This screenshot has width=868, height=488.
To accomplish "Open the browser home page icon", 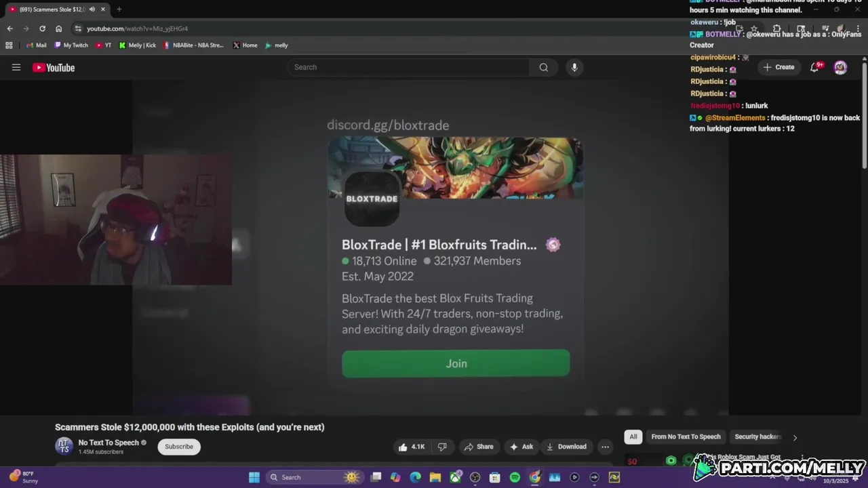I will pos(58,28).
